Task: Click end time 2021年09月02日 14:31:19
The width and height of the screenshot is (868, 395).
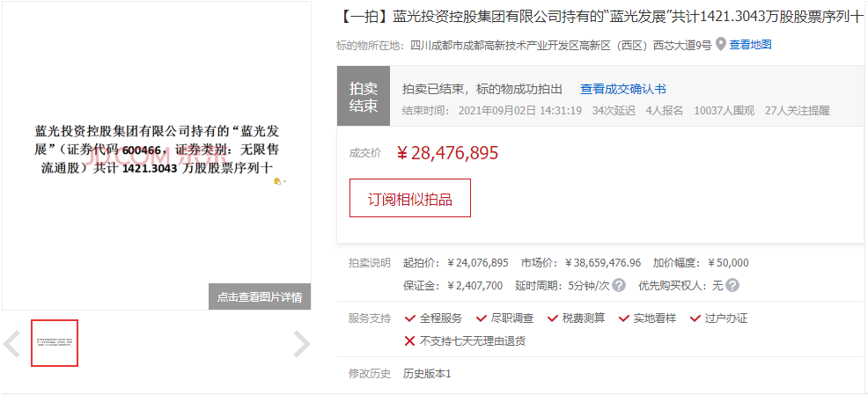Action: pos(519,110)
